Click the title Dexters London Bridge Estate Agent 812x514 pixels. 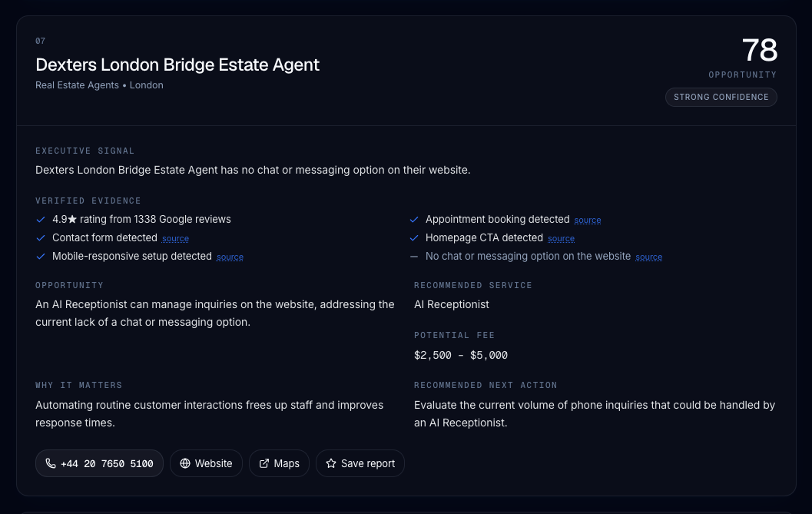177,65
